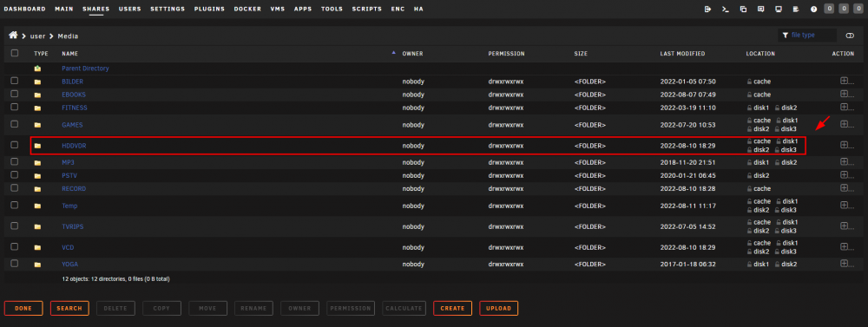Open the PLUGINS tab
The width and height of the screenshot is (868, 327).
[209, 10]
